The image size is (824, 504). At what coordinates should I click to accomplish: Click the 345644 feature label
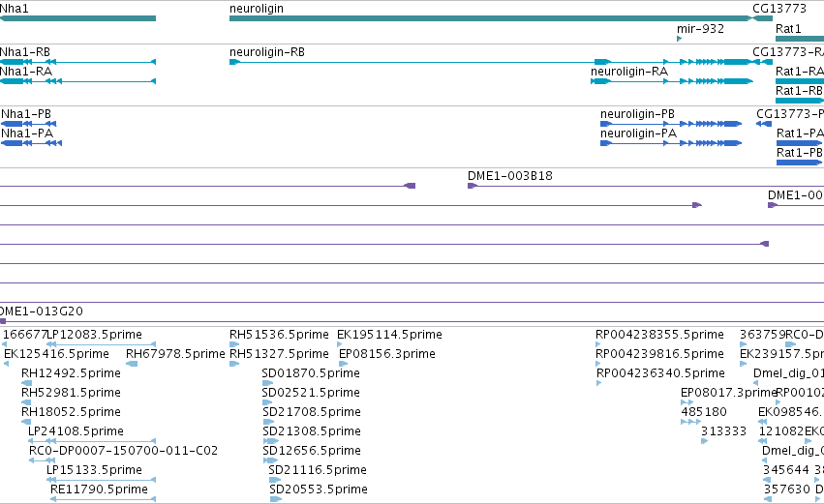[786, 470]
